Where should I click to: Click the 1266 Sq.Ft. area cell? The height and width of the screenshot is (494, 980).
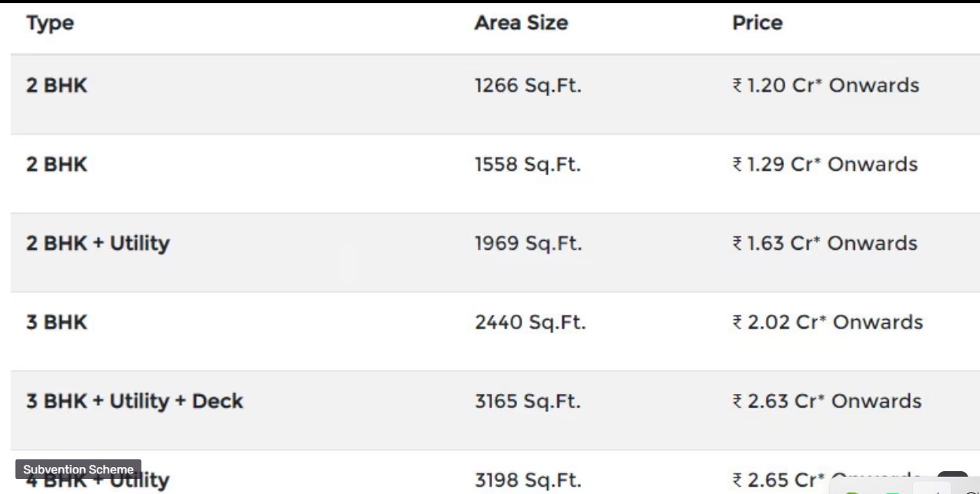(x=528, y=86)
